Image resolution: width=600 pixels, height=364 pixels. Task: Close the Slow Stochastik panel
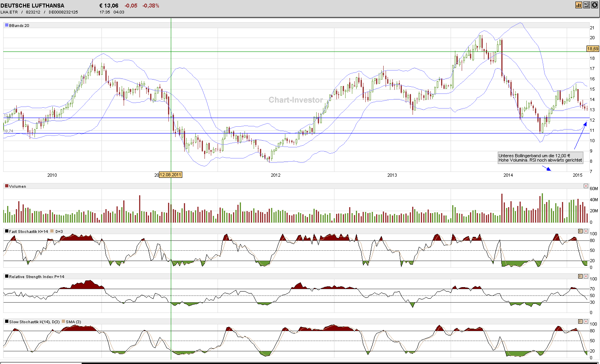[586, 322]
